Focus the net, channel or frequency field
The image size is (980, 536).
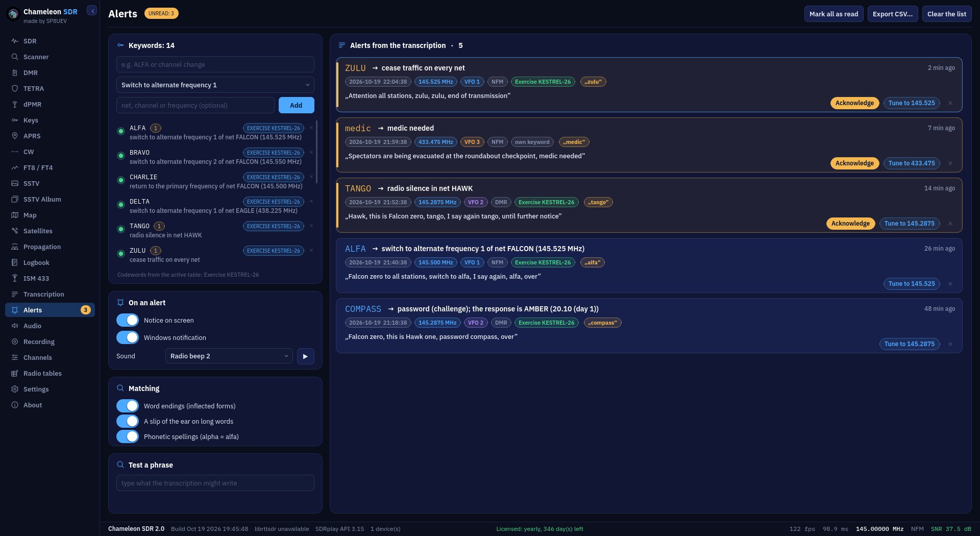tap(195, 105)
